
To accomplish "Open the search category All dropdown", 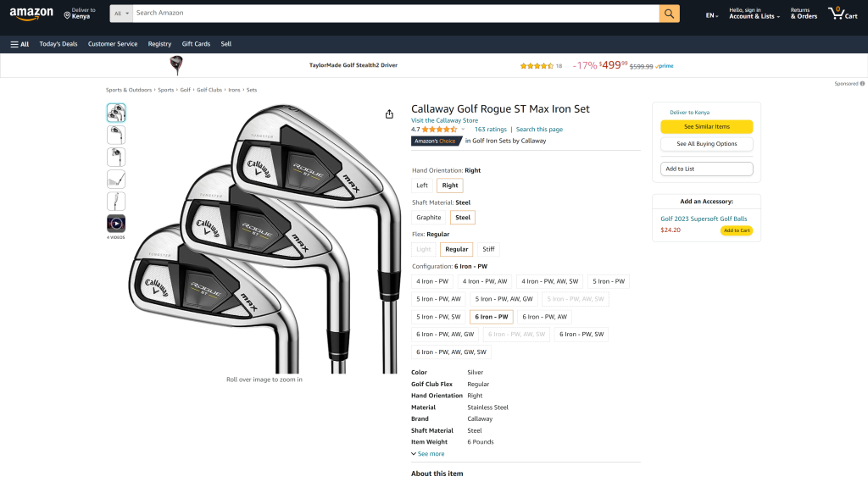I will pos(121,14).
